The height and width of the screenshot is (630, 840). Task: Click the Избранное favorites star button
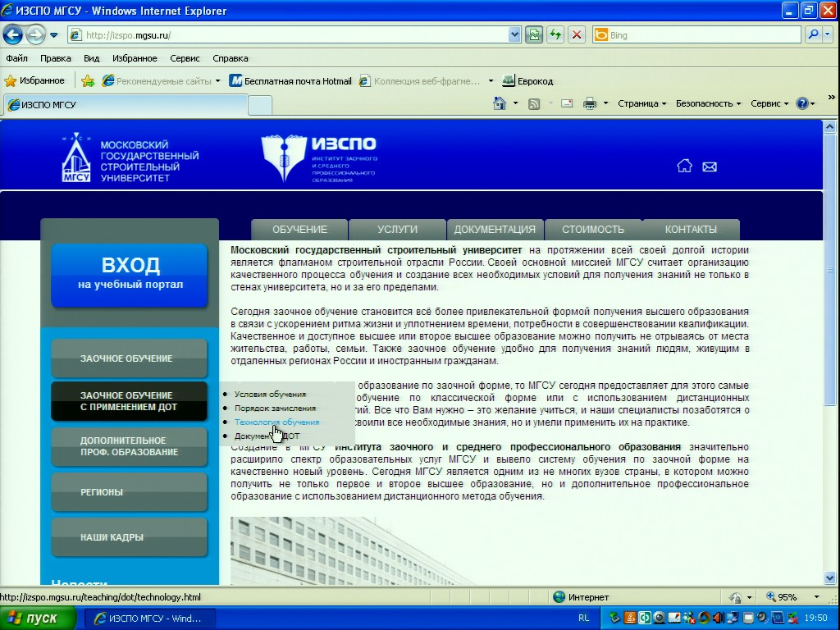pyautogui.click(x=34, y=81)
